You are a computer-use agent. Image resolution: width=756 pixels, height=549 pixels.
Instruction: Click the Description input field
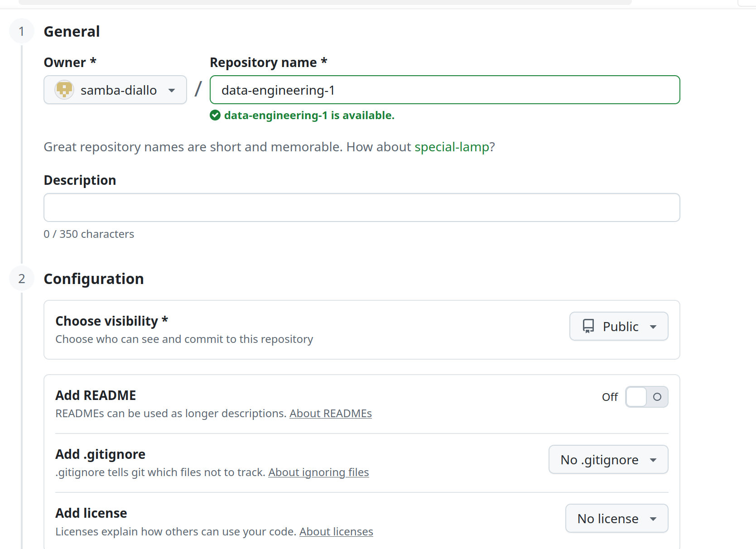(361, 207)
